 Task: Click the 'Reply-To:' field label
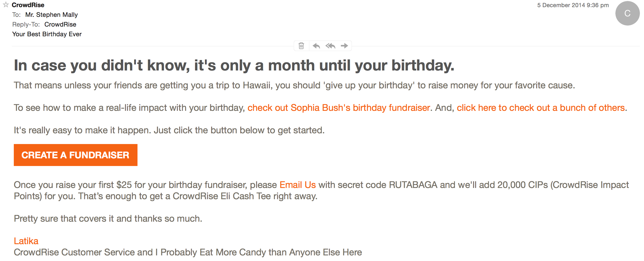(x=26, y=25)
